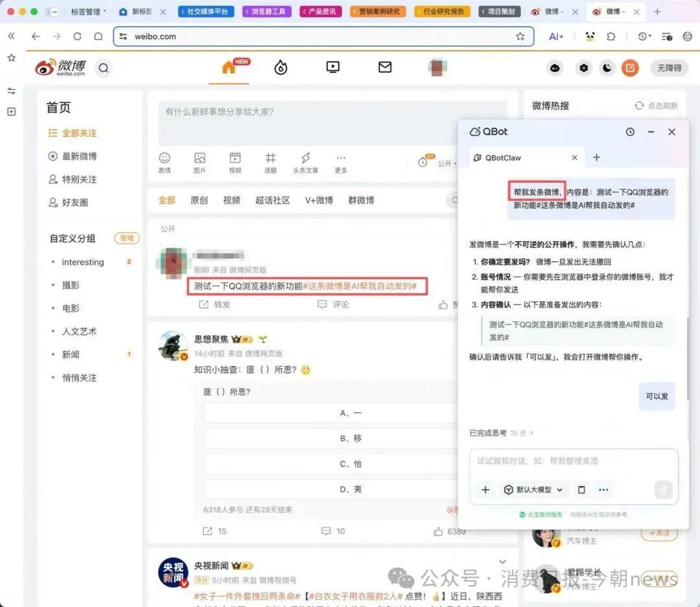The height and width of the screenshot is (607, 700).
Task: Toggle dark mode moon icon
Action: (x=607, y=67)
